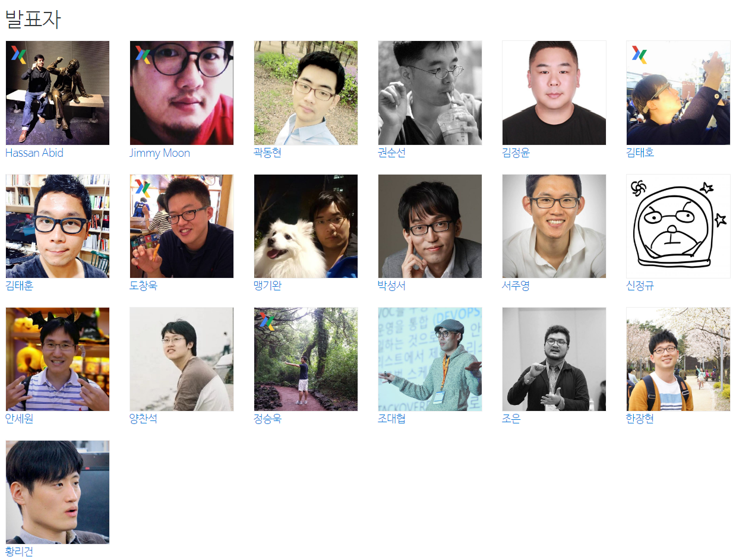Click GDE badge on 정승욱's photo
Image resolution: width=736 pixels, height=560 pixels.
point(267,321)
